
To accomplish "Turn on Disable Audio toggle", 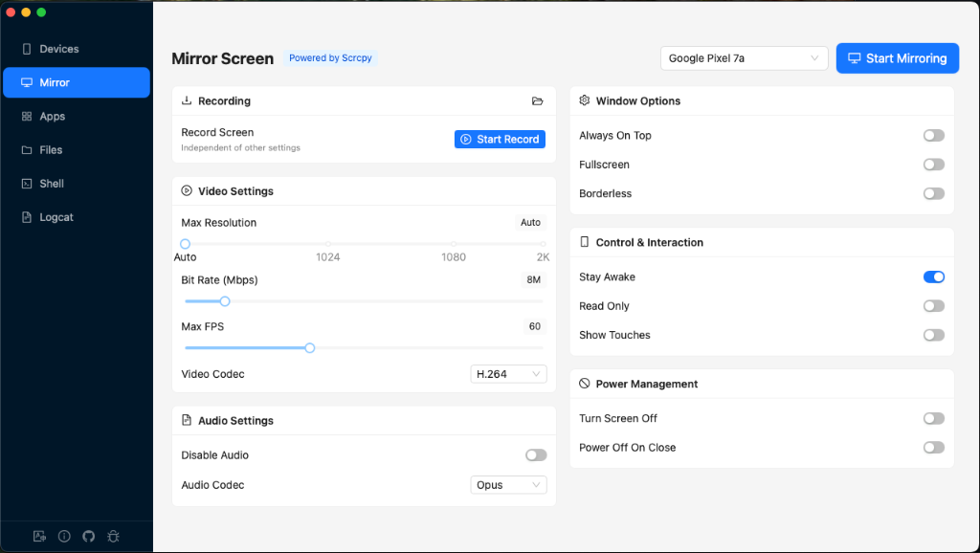I will 536,455.
